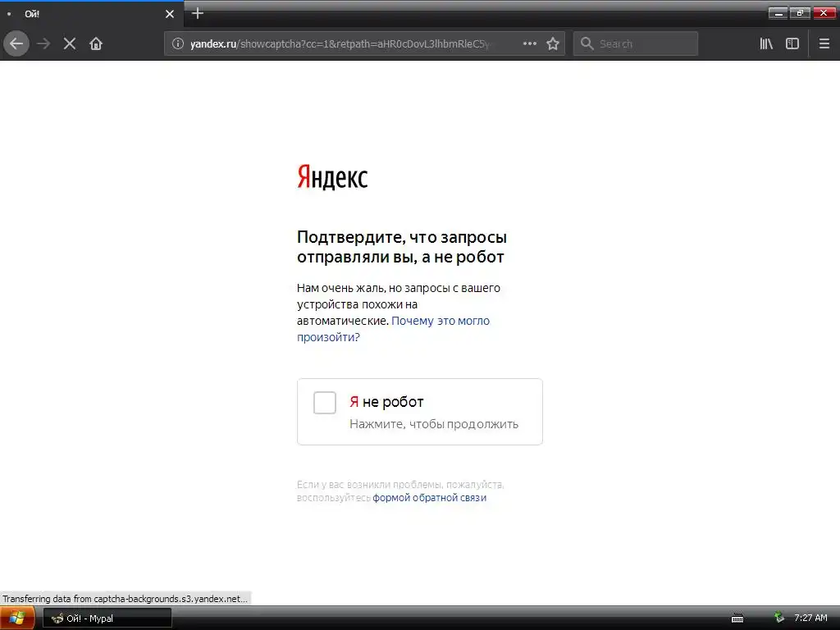Open the Windows Start button
The height and width of the screenshot is (630, 840).
(17, 619)
